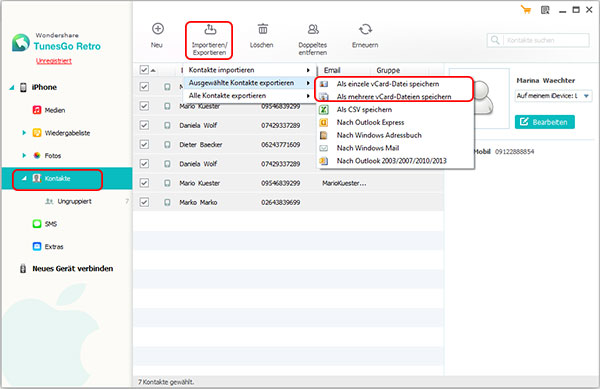Click the phone icon in Dieter Baecker row
The image size is (600, 389).
[x=167, y=145]
